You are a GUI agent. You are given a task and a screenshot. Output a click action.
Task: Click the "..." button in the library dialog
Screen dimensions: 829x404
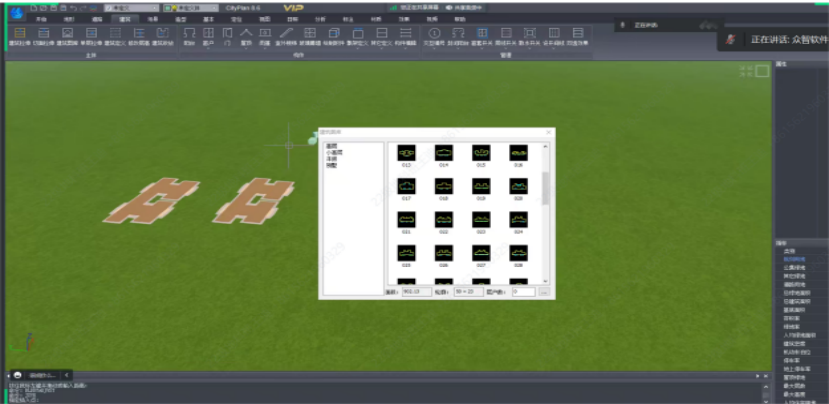[x=544, y=292]
